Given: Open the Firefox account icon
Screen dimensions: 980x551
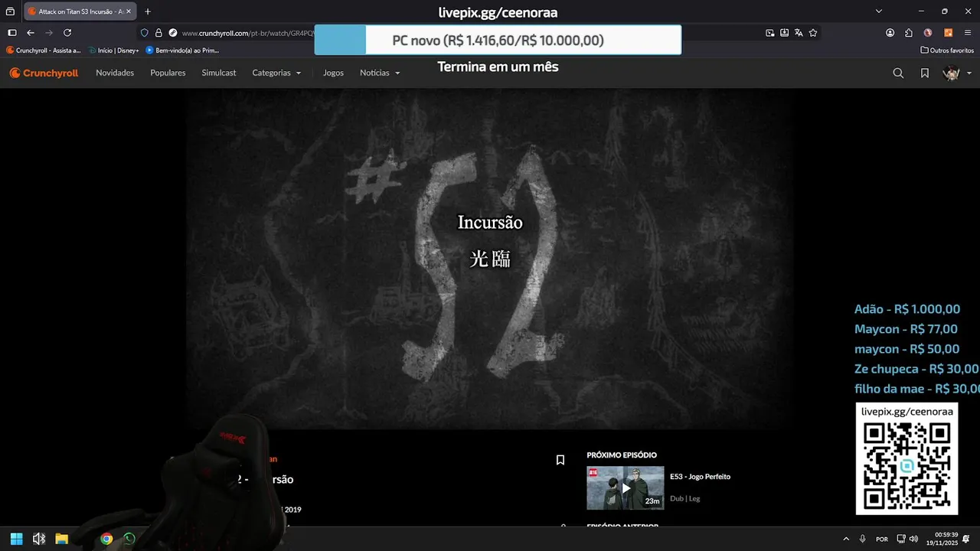Looking at the screenshot, I should (890, 33).
